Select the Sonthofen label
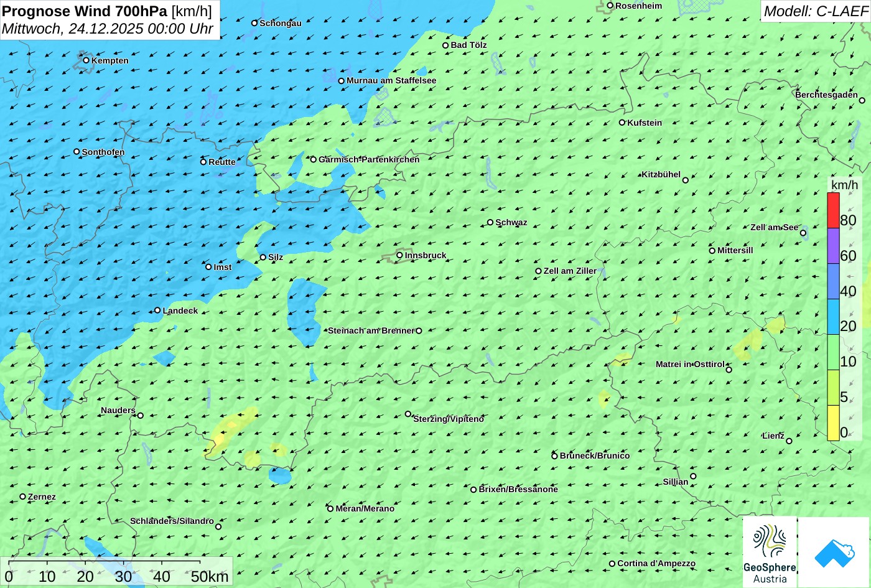871x588 pixels. point(103,152)
